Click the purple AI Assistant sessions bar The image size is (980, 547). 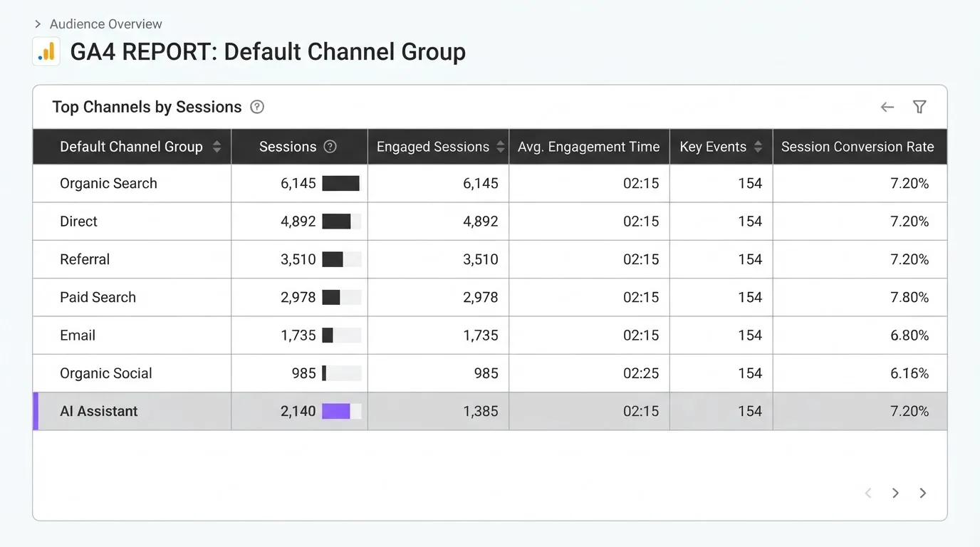[x=336, y=411]
